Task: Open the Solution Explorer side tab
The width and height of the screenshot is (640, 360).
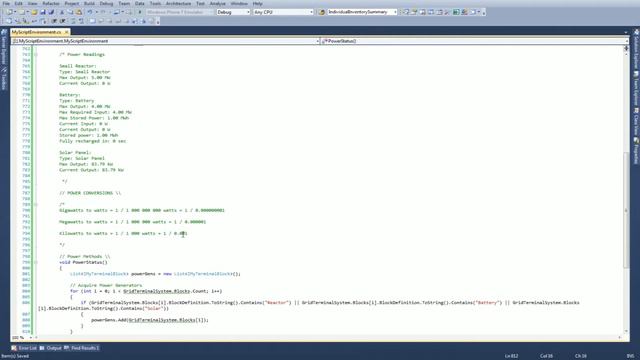Action: coord(636,49)
